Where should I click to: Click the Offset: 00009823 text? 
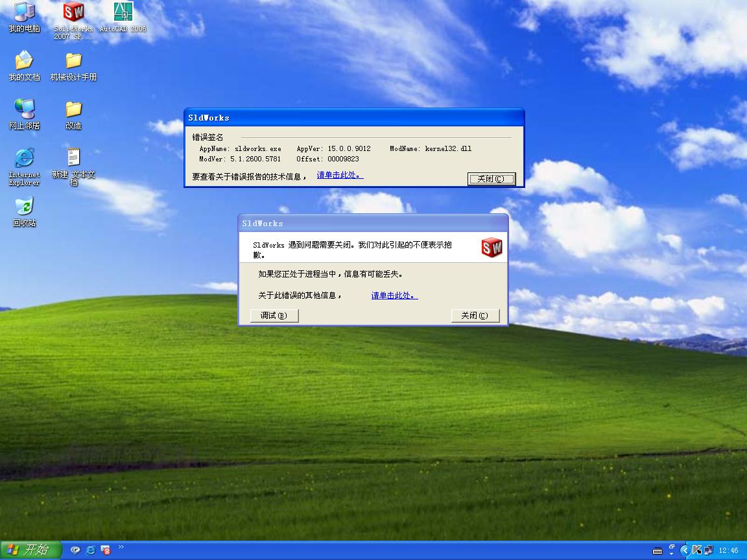coord(327,159)
